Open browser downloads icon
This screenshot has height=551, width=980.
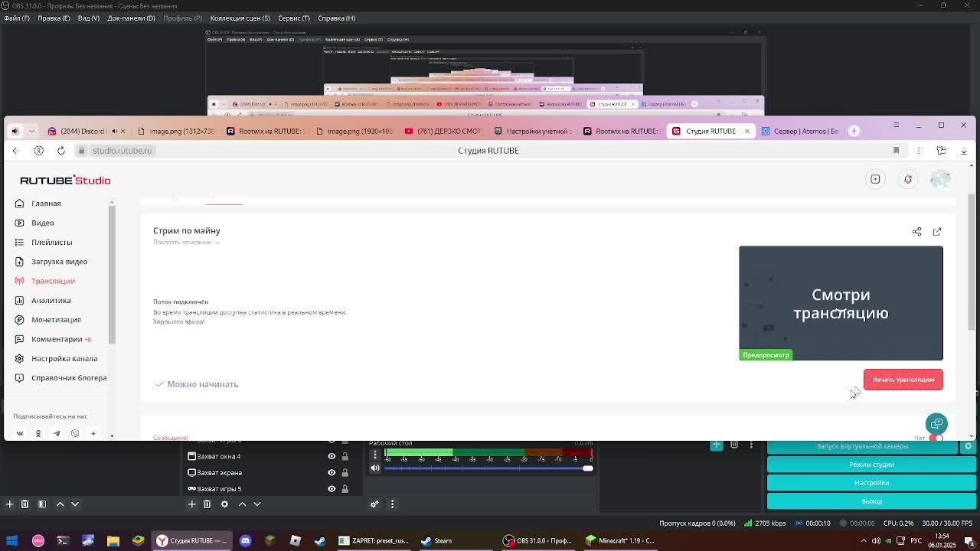964,151
